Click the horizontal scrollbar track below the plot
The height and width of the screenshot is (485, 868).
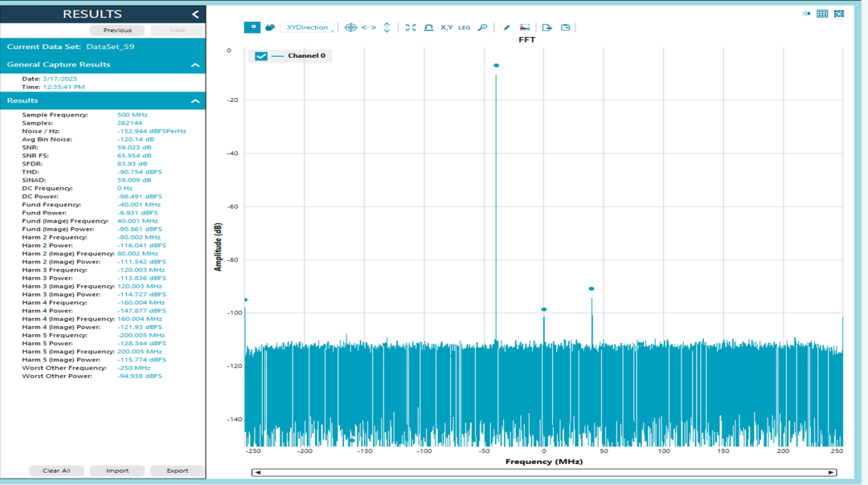pos(544,472)
